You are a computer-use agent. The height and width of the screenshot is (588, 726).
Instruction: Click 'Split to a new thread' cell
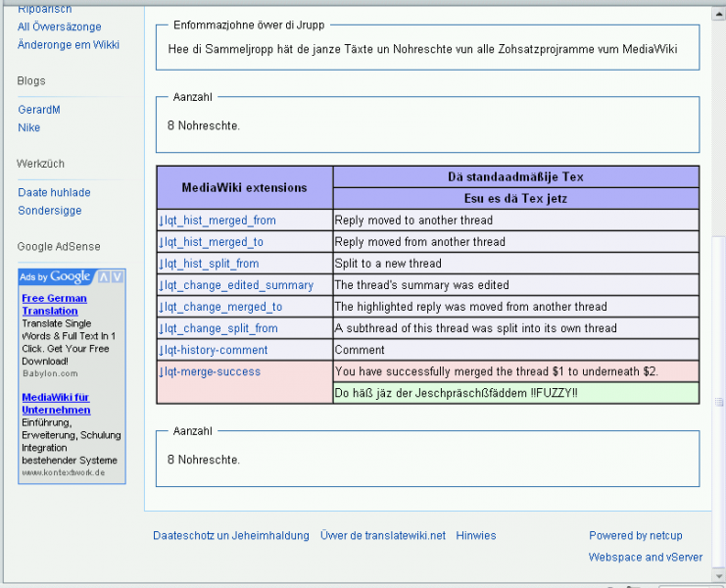click(515, 264)
